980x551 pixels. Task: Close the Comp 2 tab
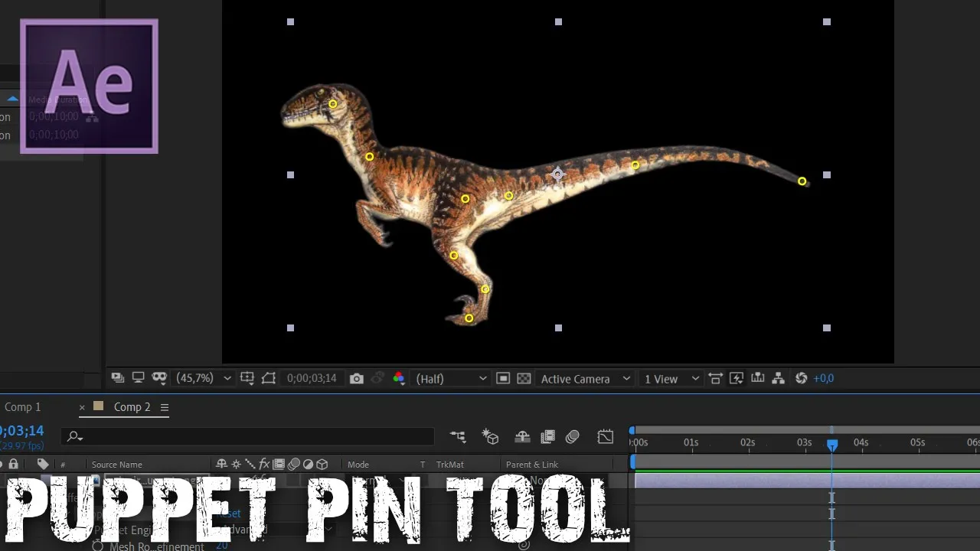pos(82,407)
